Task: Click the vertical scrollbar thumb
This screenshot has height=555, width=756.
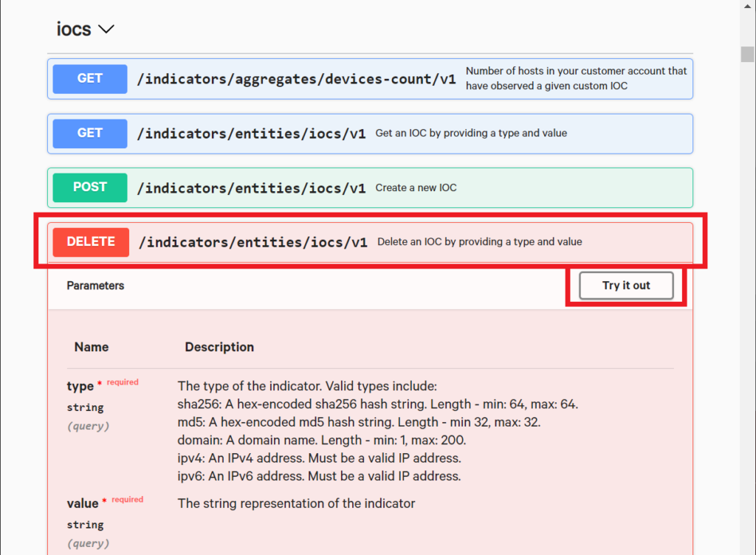Action: click(747, 54)
